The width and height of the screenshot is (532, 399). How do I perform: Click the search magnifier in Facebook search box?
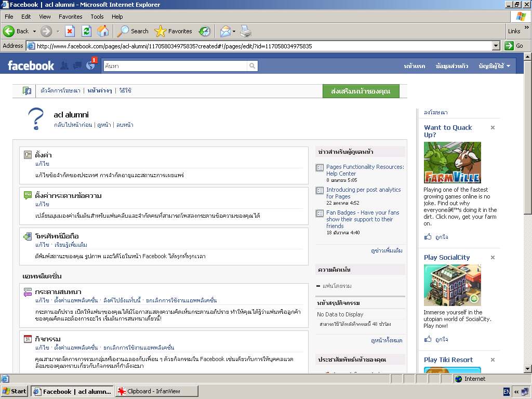(x=252, y=66)
